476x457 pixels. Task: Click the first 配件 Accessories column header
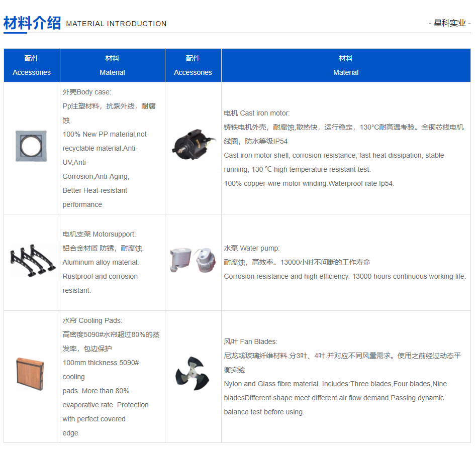(32, 65)
